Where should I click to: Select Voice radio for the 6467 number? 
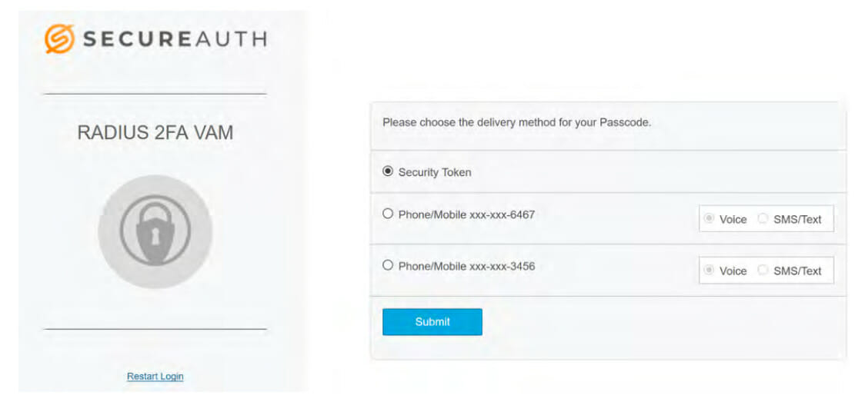pos(708,219)
